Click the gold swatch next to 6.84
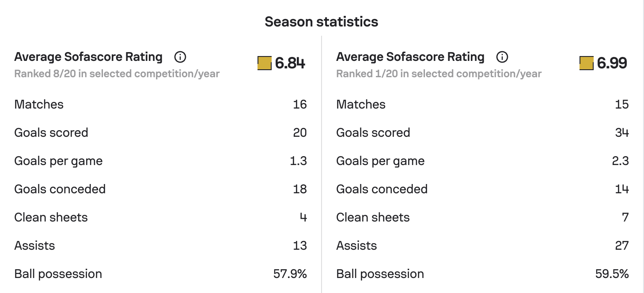Screen dimensions: 644x293 (265, 63)
